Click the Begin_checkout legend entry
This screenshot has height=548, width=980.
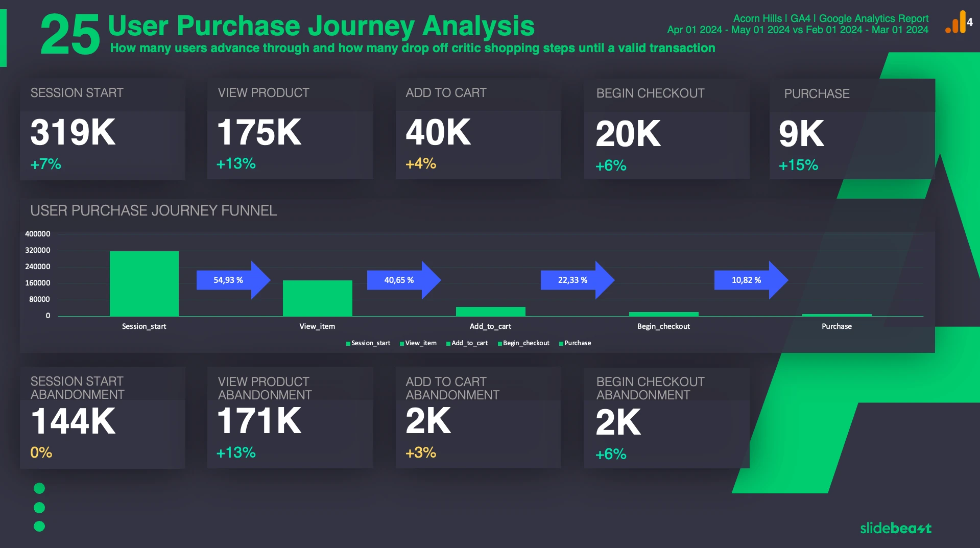(x=524, y=343)
